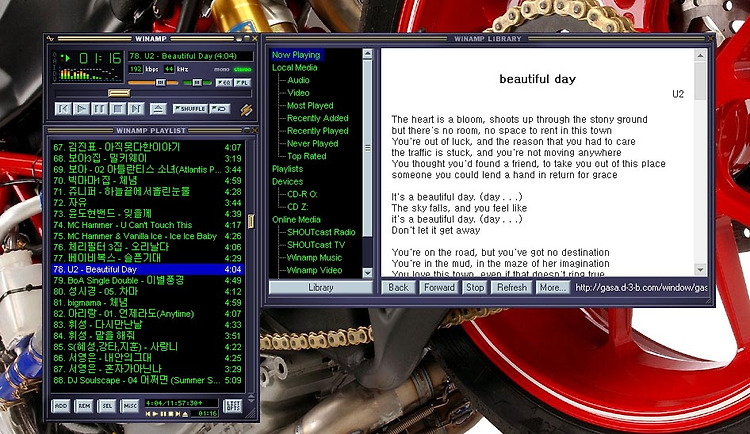Open the playlist ADD menu button
Viewport: 750px width, 434px height.
[61, 406]
